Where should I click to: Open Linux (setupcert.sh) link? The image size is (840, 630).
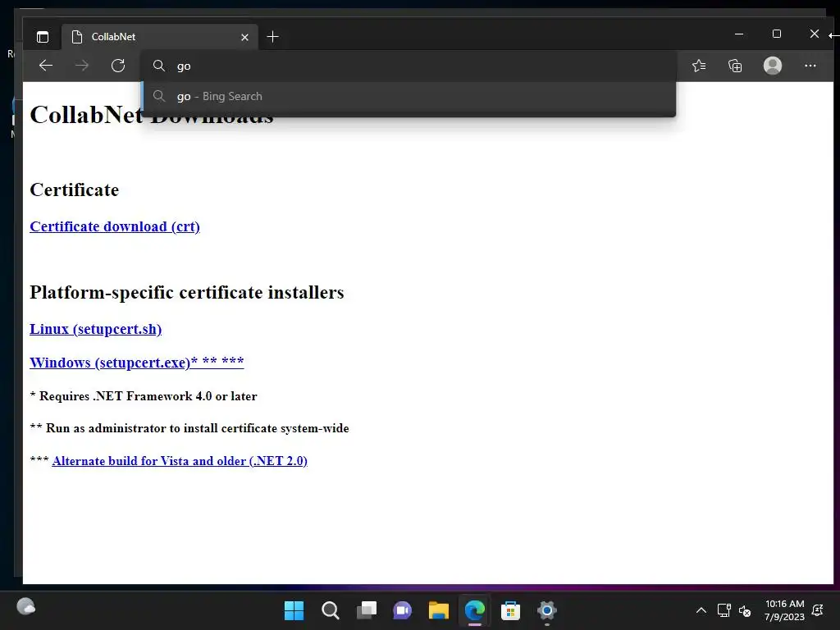(x=95, y=329)
